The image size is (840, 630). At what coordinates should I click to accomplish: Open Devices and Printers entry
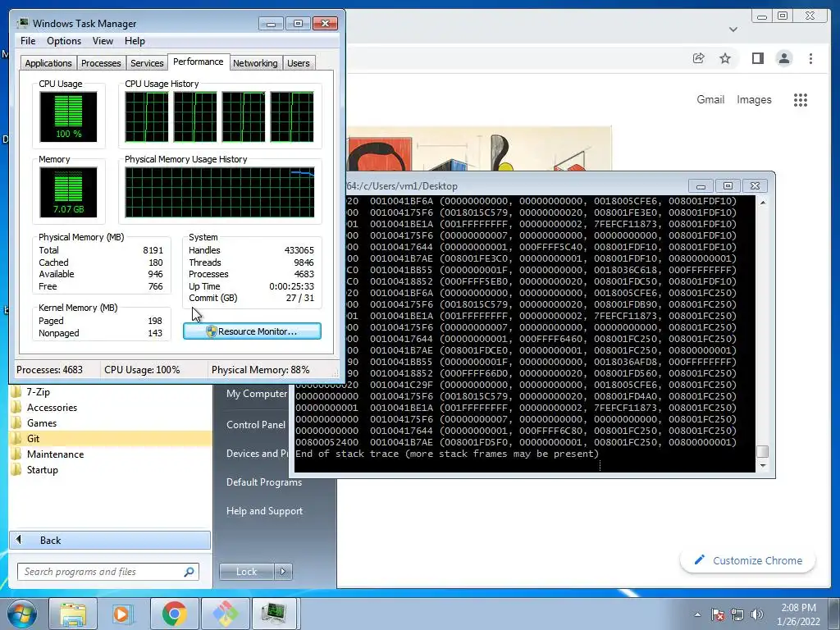(x=257, y=453)
